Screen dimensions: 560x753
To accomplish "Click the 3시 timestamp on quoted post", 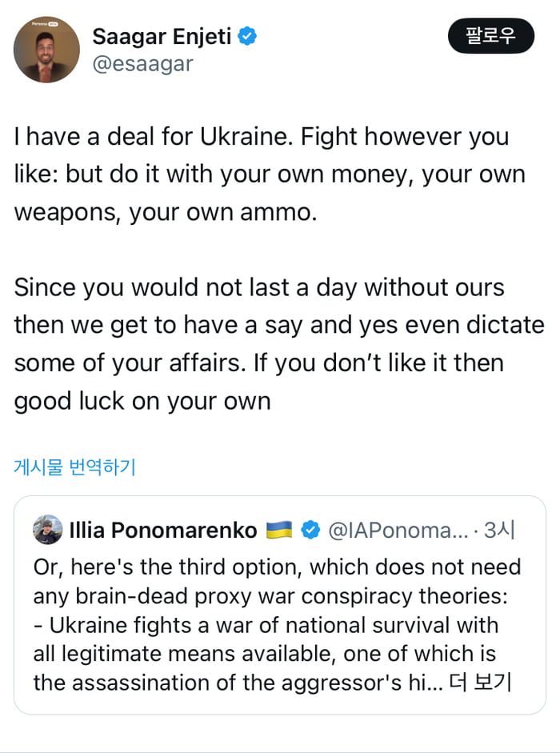I will click(x=500, y=530).
